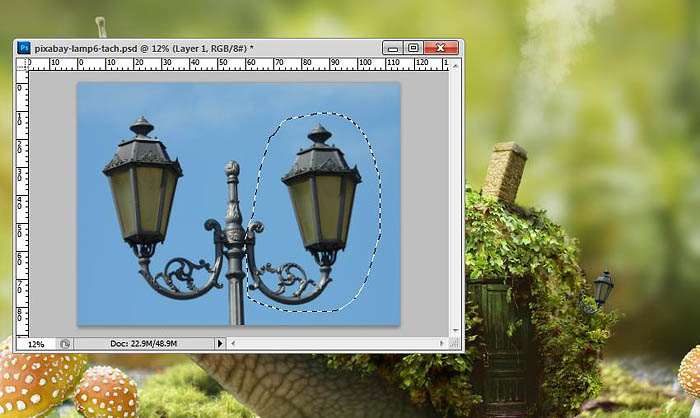The image size is (700, 418).
Task: Click the window resize grip corner
Action: tap(456, 343)
